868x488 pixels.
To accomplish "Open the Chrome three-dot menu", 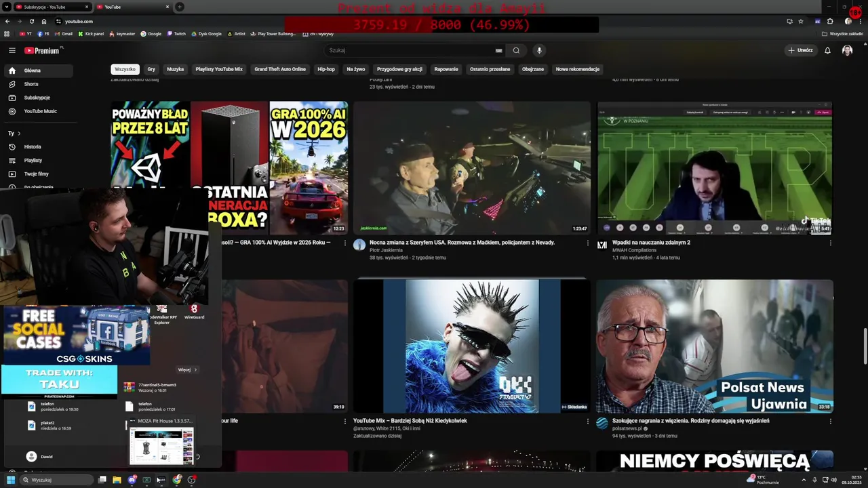I will pyautogui.click(x=860, y=21).
